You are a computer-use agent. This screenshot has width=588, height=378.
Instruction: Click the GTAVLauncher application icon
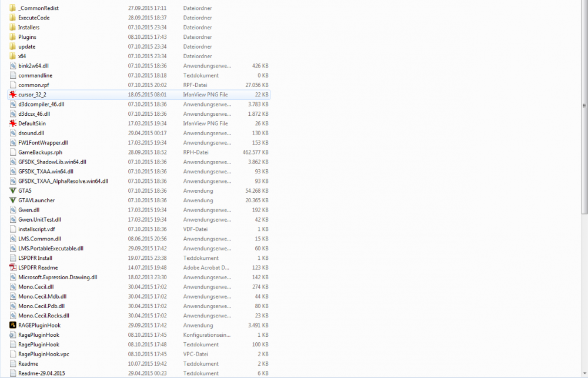(x=13, y=200)
